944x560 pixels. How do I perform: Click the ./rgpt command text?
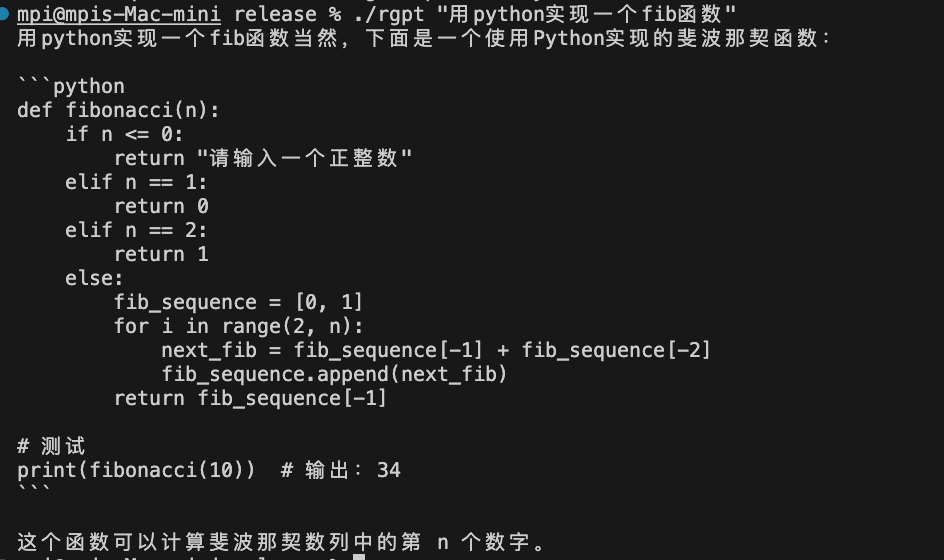(x=390, y=14)
